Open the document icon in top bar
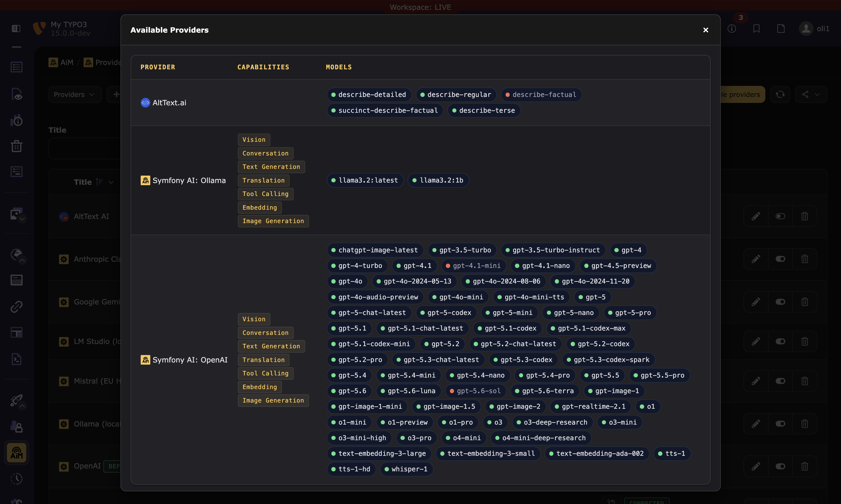 781,29
